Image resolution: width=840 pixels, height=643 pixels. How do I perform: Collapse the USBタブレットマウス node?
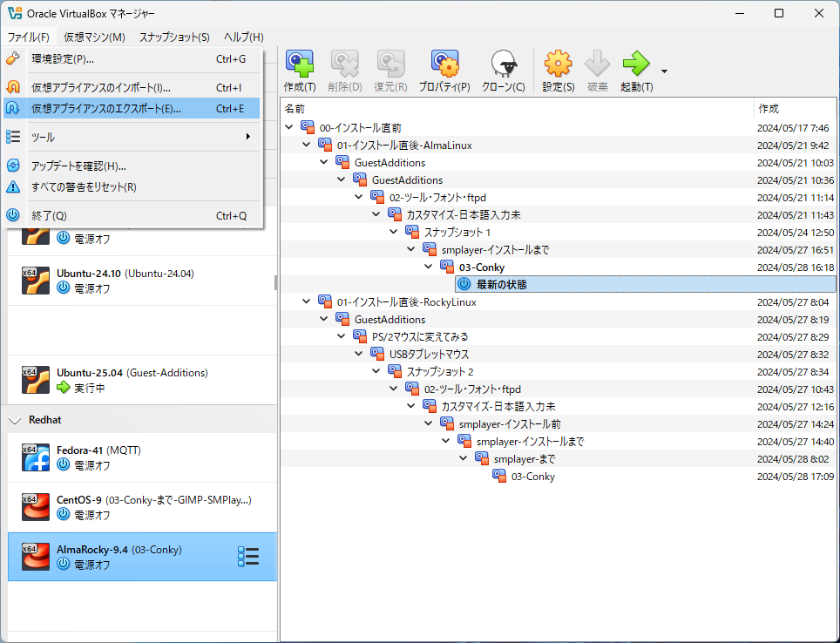coord(359,354)
